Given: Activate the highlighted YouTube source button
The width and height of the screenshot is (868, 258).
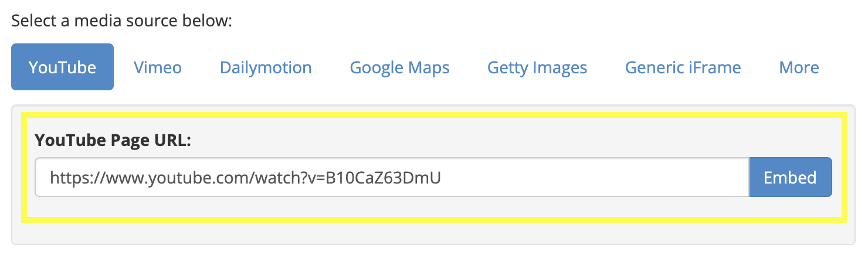Looking at the screenshot, I should click(x=62, y=67).
